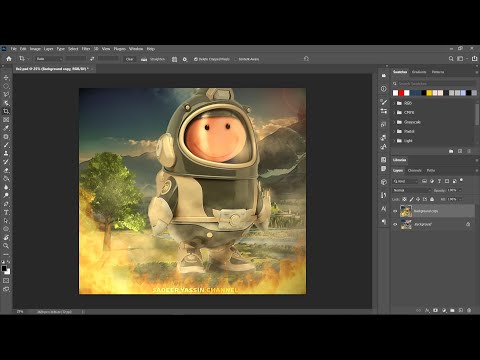Toggle layer filtering switch
The height and width of the screenshot is (360, 480).
coord(462,180)
